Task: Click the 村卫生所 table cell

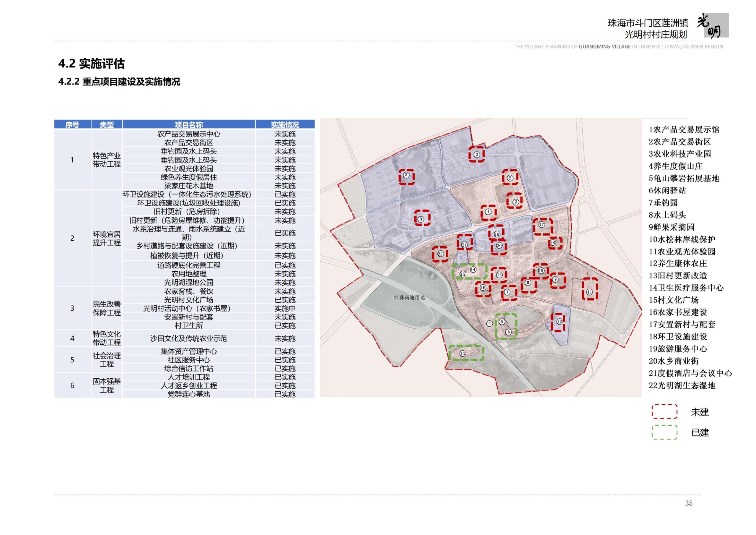Action: tap(189, 325)
